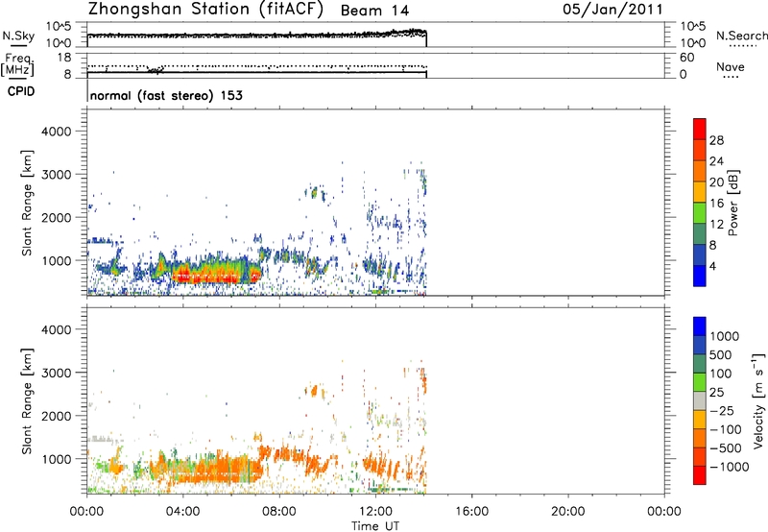Click the '4000' tick in power panel
This screenshot has width=768, height=532.
[x=56, y=132]
